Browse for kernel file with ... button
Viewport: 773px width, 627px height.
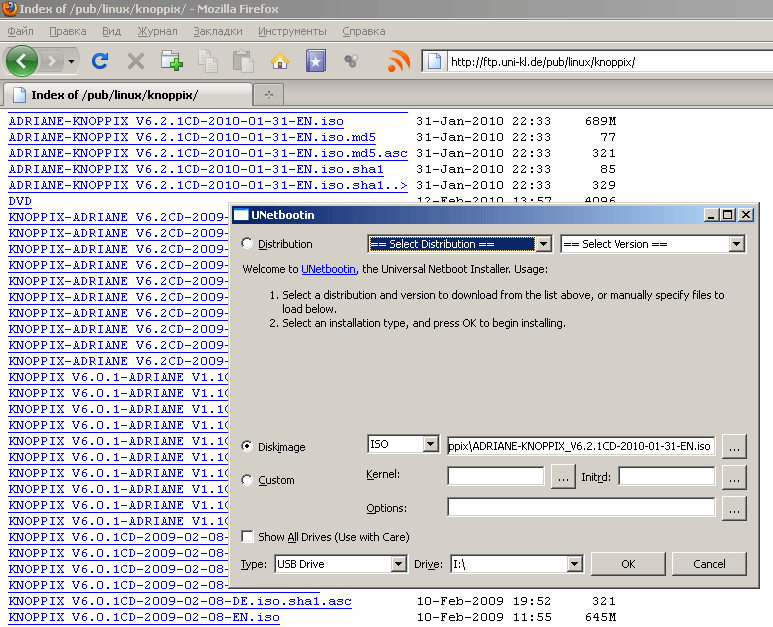point(563,477)
